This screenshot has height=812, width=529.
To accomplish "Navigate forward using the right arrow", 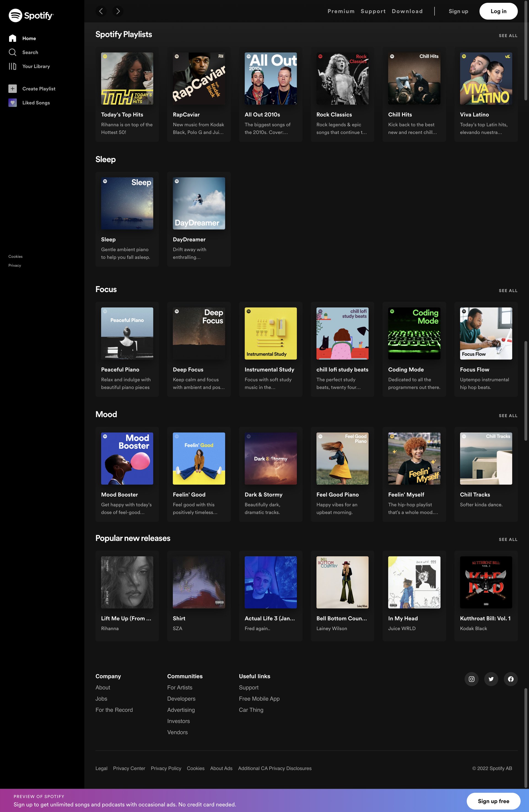I will click(x=117, y=11).
